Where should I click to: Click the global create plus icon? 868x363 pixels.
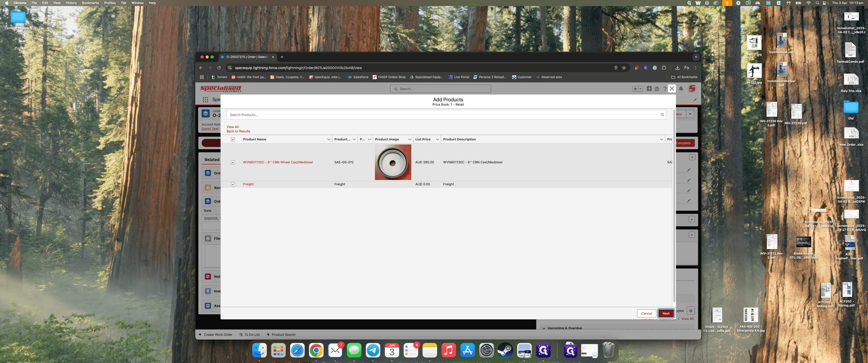click(649, 89)
